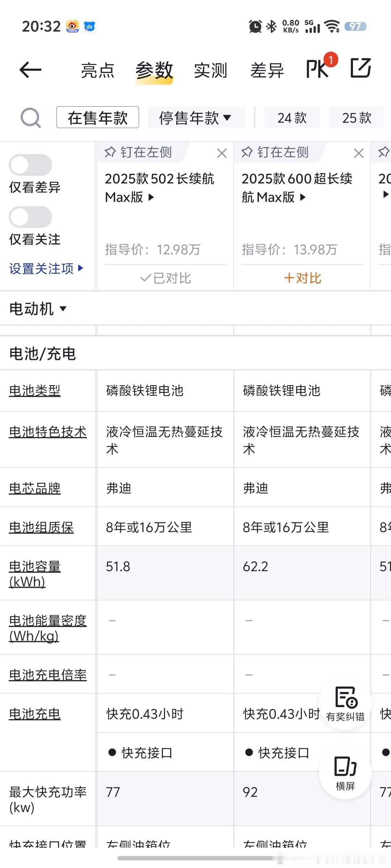Open the 电池容量(kWh) parameter explanation

pos(35,574)
